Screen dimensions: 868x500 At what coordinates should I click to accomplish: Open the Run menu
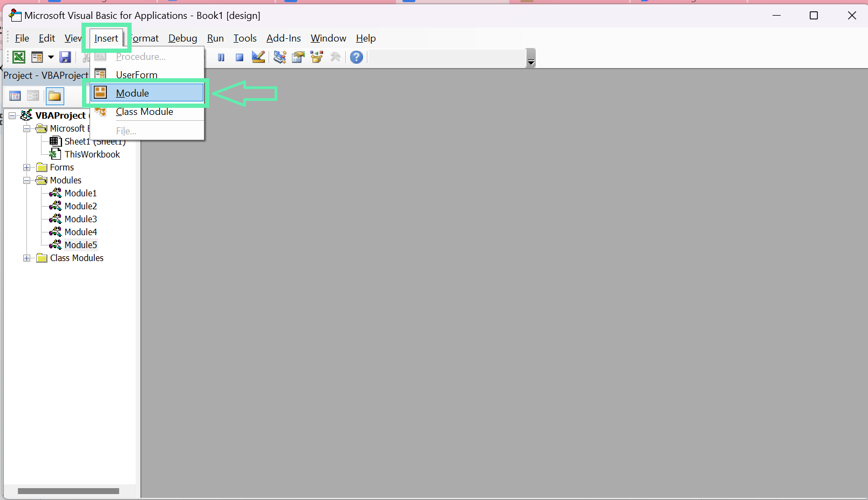point(215,38)
